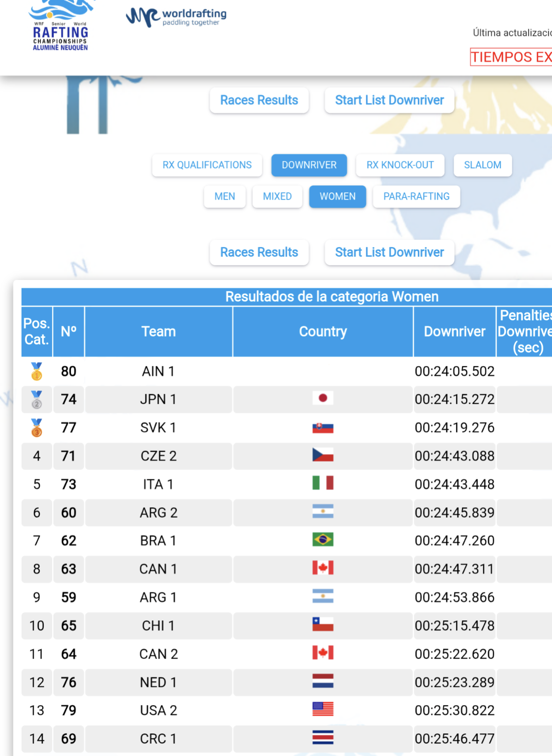552x756 pixels.
Task: Select the SLALOM race tab
Action: coord(482,165)
